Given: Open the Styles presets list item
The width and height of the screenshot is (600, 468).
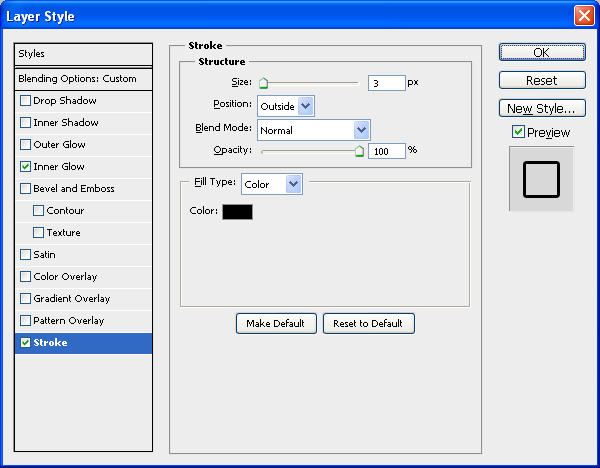Looking at the screenshot, I should (x=83, y=54).
